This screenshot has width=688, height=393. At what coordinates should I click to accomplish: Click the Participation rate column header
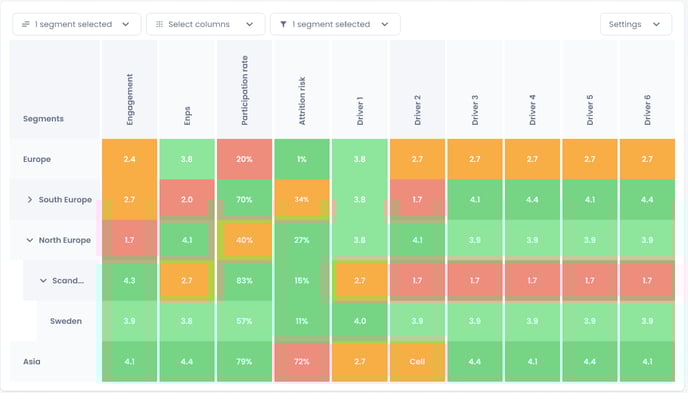pyautogui.click(x=244, y=90)
